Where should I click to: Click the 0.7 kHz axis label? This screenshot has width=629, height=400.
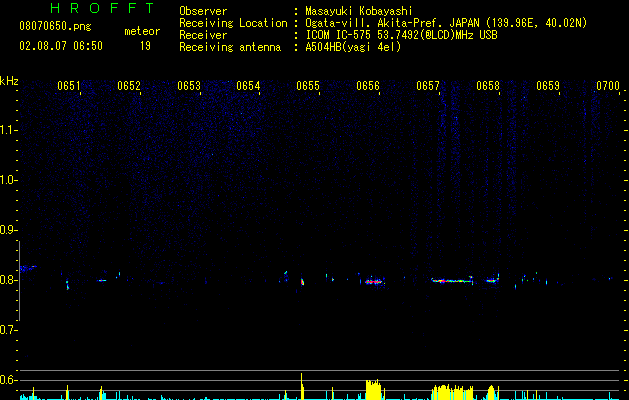[9, 330]
